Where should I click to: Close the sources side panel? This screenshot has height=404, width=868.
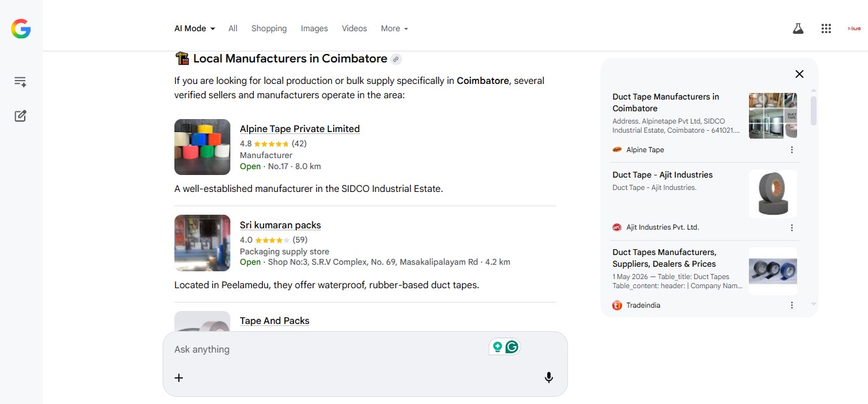800,74
